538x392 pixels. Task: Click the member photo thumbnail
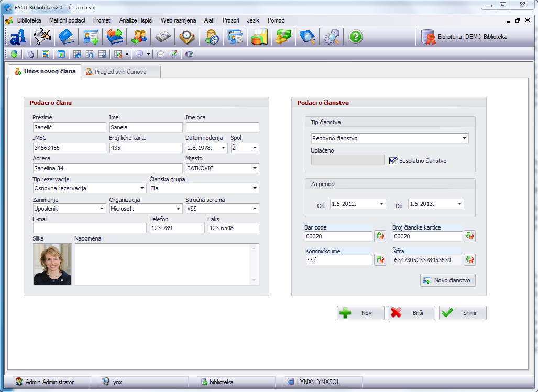click(x=52, y=264)
